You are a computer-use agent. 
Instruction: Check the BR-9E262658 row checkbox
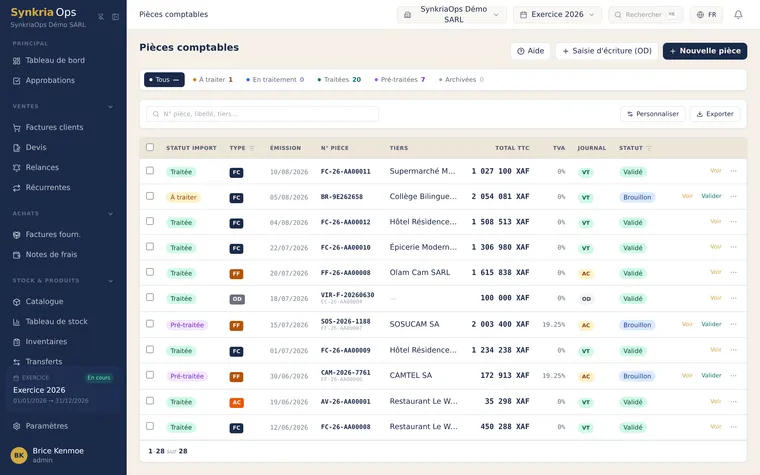(150, 196)
